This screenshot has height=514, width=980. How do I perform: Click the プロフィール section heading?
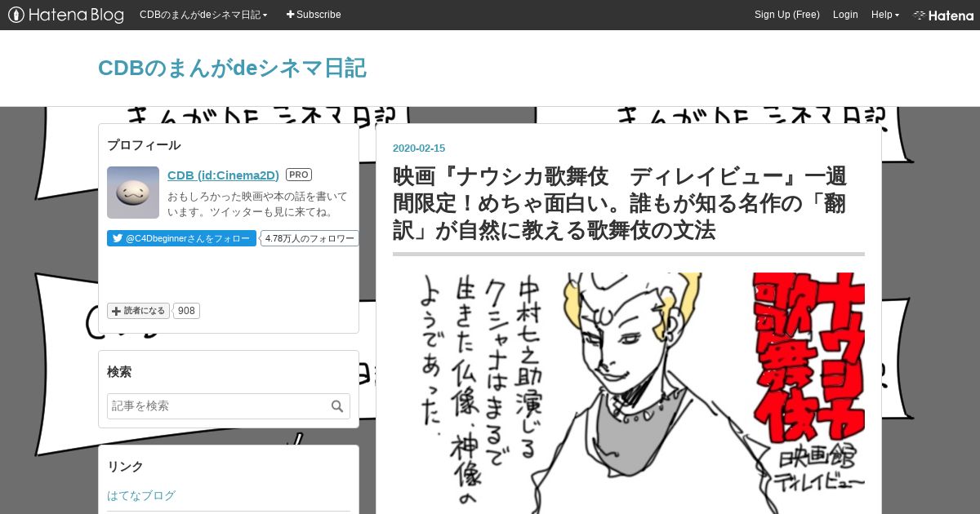(x=144, y=145)
